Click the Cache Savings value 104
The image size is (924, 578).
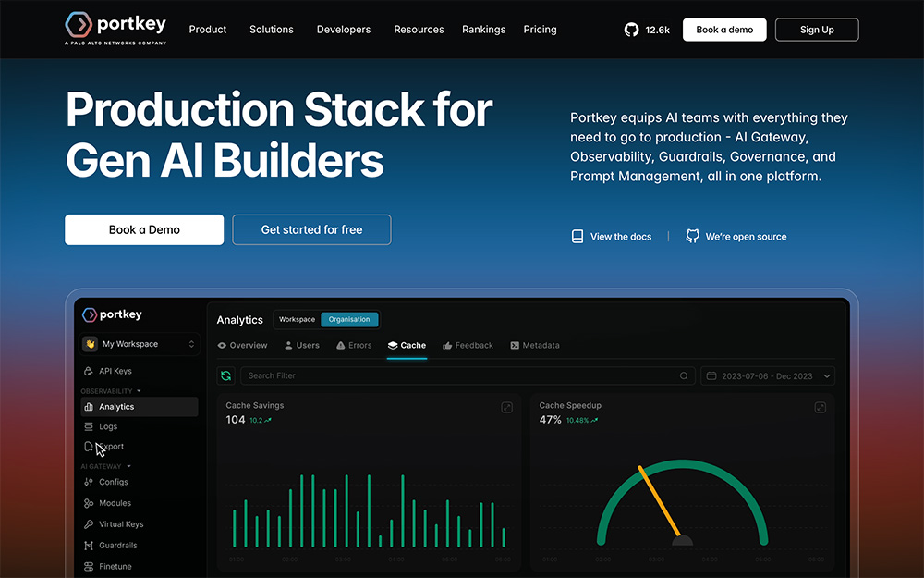point(235,419)
